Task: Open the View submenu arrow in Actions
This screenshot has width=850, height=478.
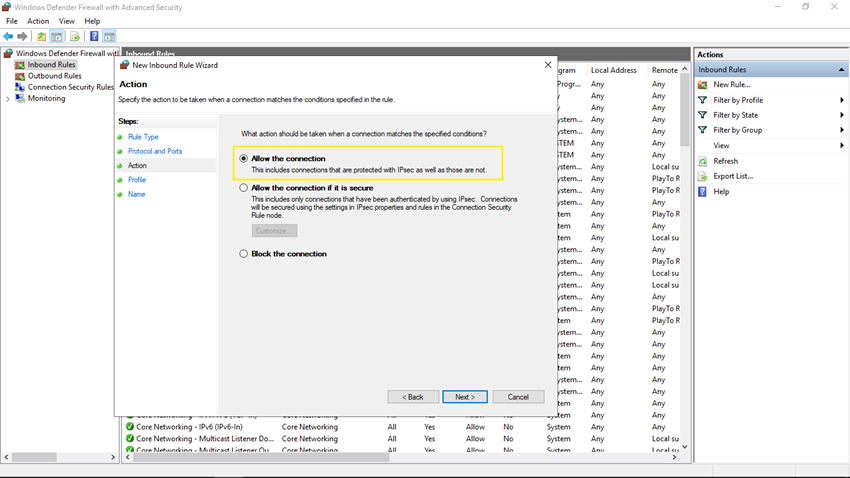Action: pyautogui.click(x=841, y=145)
